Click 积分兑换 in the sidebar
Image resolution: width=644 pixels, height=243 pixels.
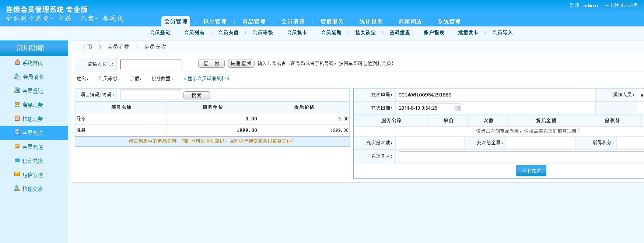pyautogui.click(x=33, y=161)
